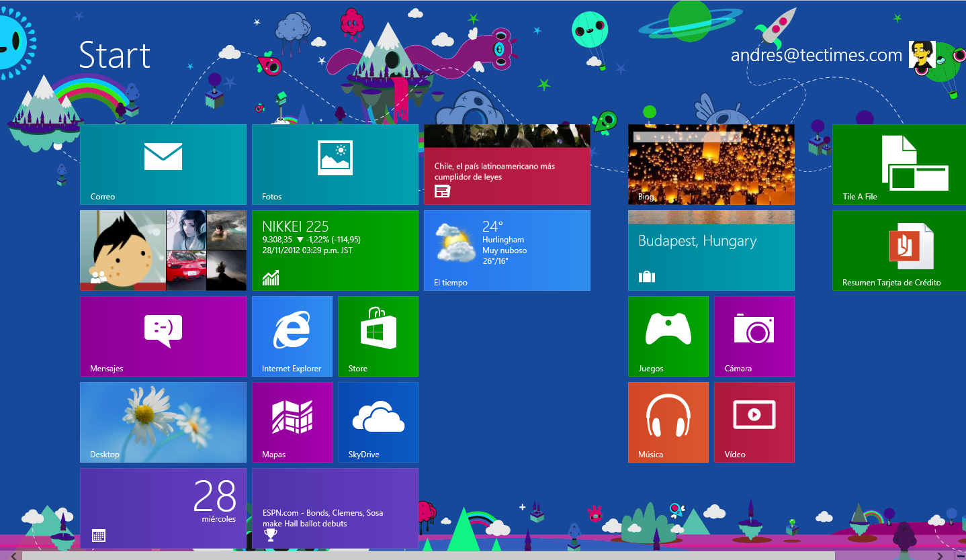Click the '24°' temperature reading
The height and width of the screenshot is (560, 966).
tap(493, 226)
